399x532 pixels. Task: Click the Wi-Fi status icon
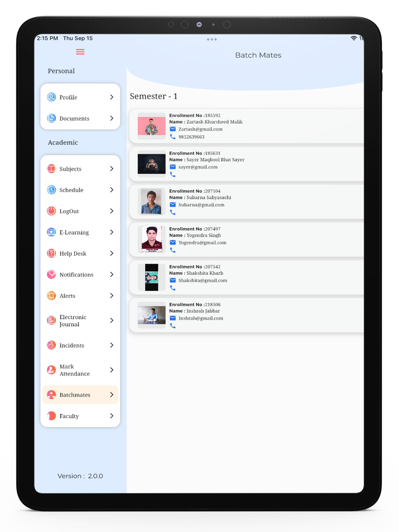(354, 38)
